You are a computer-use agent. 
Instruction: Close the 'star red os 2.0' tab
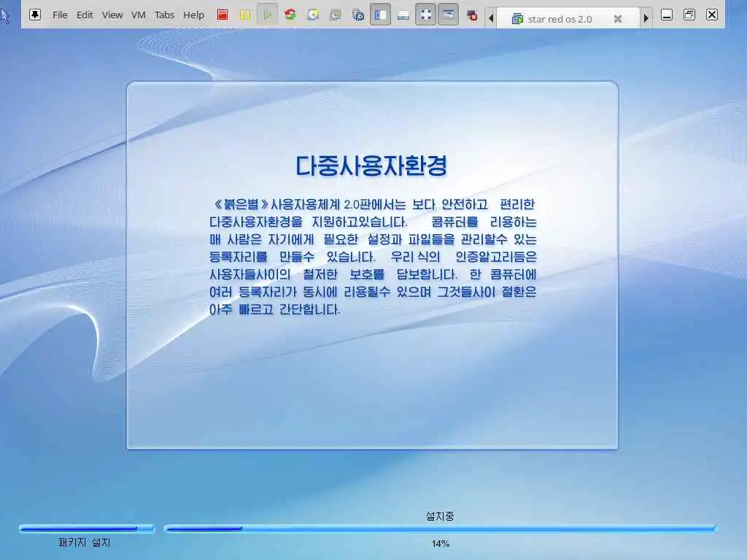click(617, 18)
